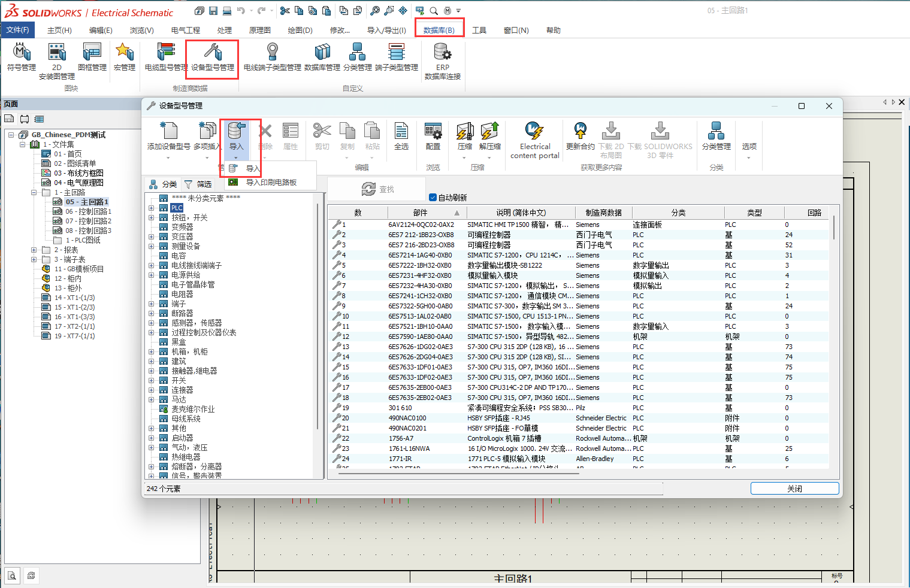Click 关闭 button in dialog
The image size is (910, 588).
794,489
